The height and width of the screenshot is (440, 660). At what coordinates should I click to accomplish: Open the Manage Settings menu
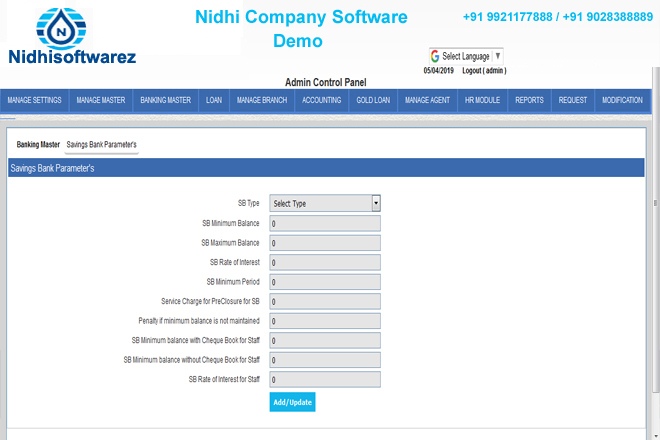click(x=34, y=100)
